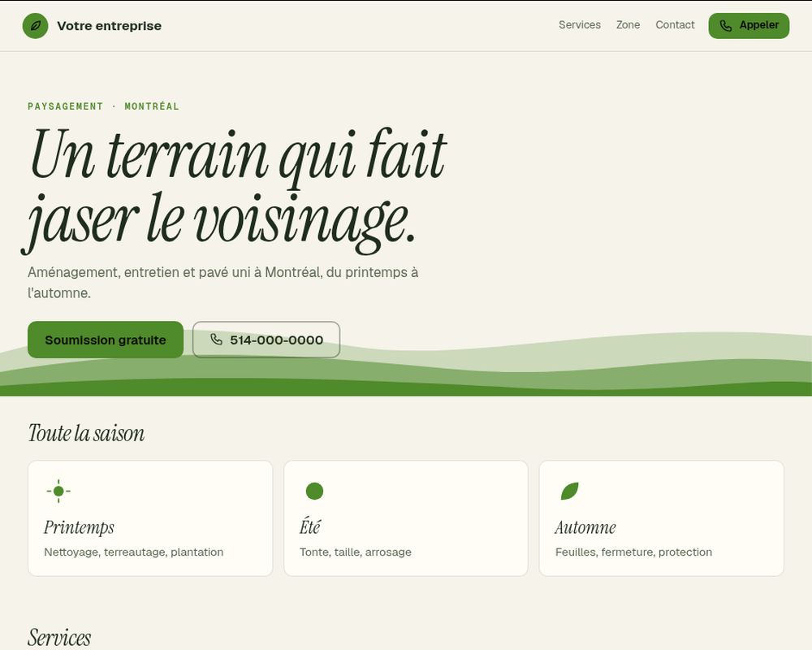This screenshot has height=650, width=812.
Task: Click the Été green circle icon
Action: [x=314, y=491]
